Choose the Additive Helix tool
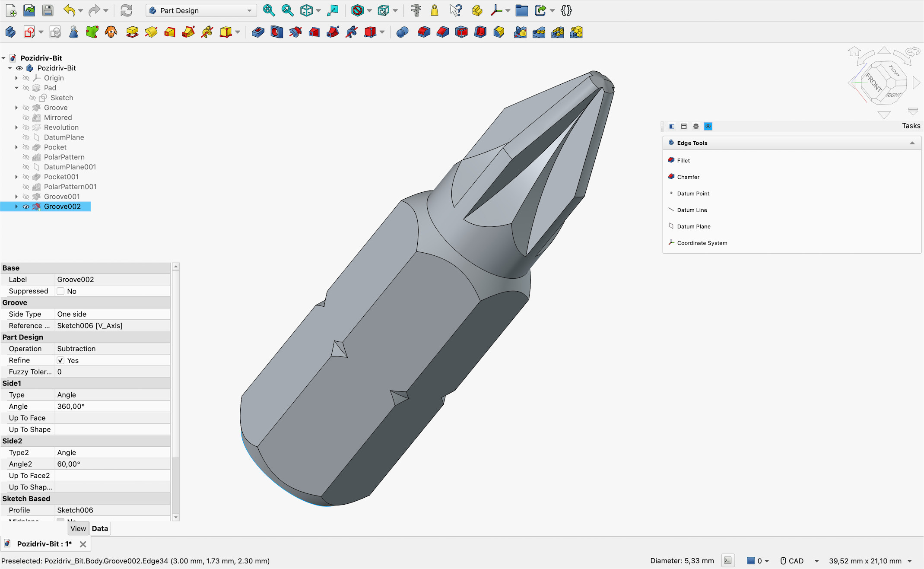The width and height of the screenshot is (924, 569). click(x=207, y=32)
